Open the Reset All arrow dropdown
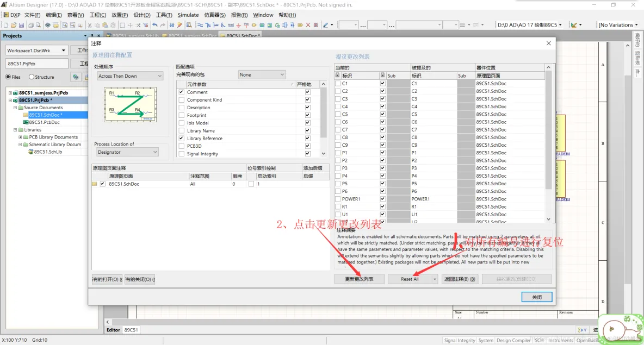Screen dimensions: 644x345 435,279
